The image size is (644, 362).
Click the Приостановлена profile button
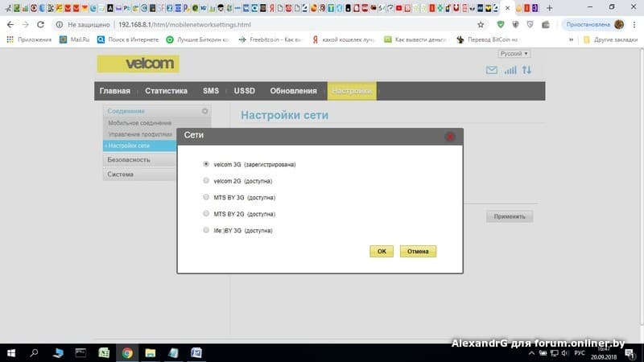click(x=595, y=25)
